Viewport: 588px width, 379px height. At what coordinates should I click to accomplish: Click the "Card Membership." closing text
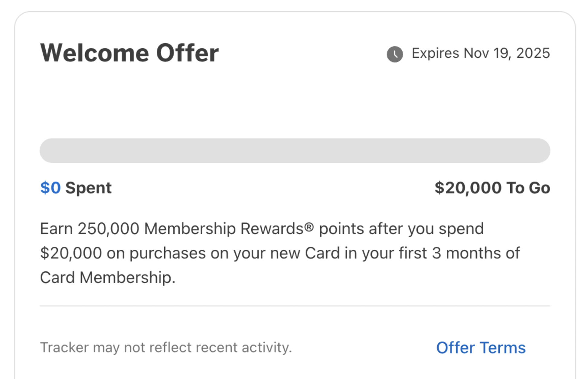coord(107,277)
